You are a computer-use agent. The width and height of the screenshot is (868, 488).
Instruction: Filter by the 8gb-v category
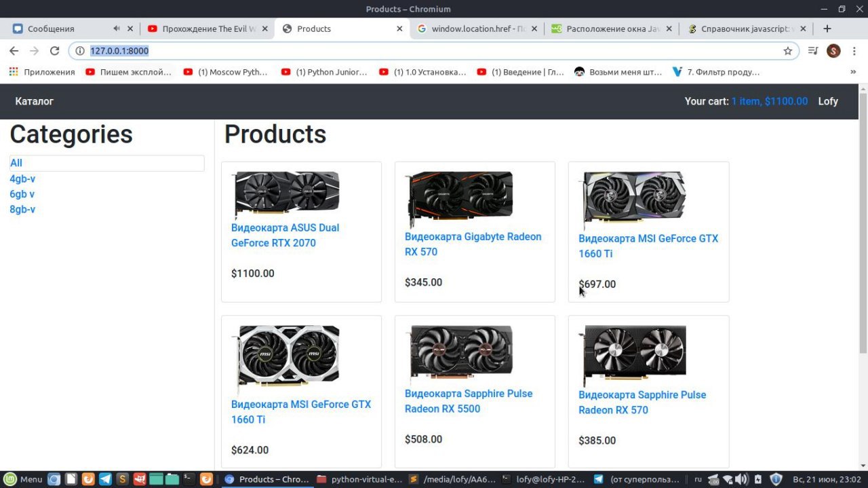pos(22,209)
